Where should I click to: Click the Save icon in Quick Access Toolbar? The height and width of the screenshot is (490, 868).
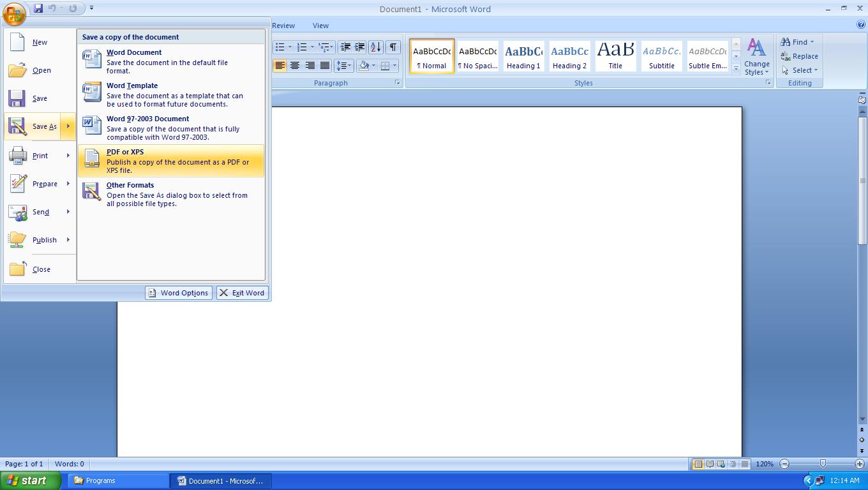(x=38, y=8)
